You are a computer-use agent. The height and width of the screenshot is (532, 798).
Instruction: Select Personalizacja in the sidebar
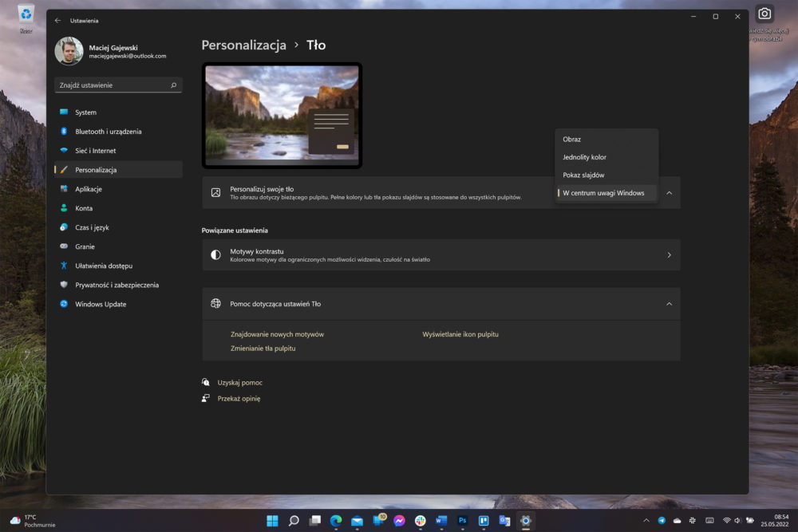pyautogui.click(x=118, y=170)
